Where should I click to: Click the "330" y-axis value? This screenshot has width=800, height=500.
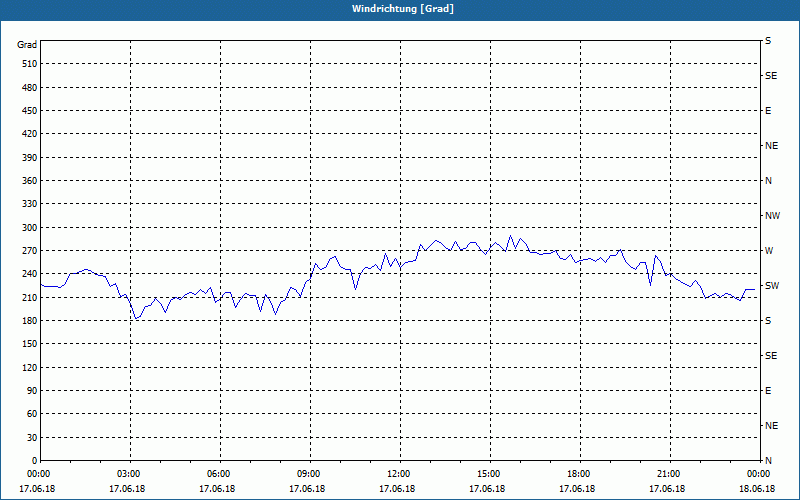(x=29, y=204)
